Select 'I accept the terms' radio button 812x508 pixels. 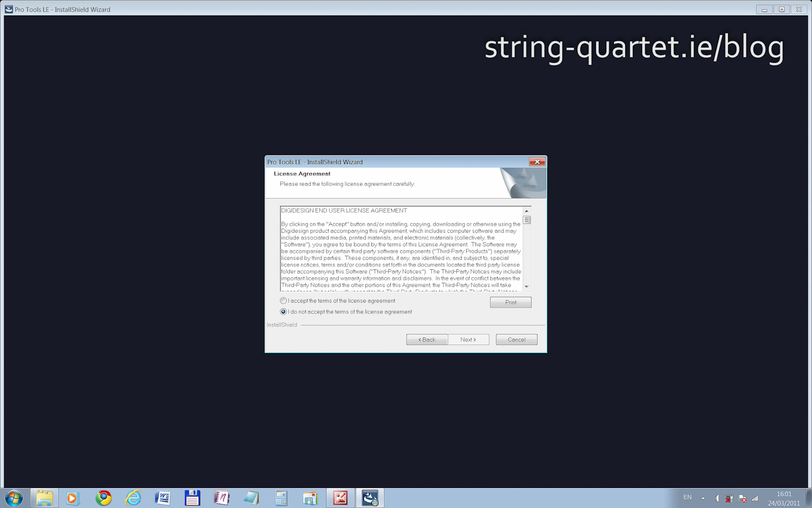283,301
